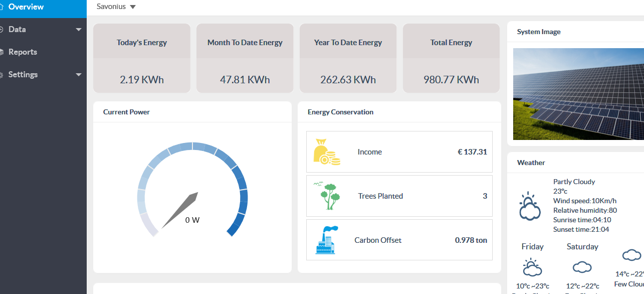Viewport: 644px width, 294px height.
Task: Click the 980.77 KWh value
Action: (x=452, y=80)
